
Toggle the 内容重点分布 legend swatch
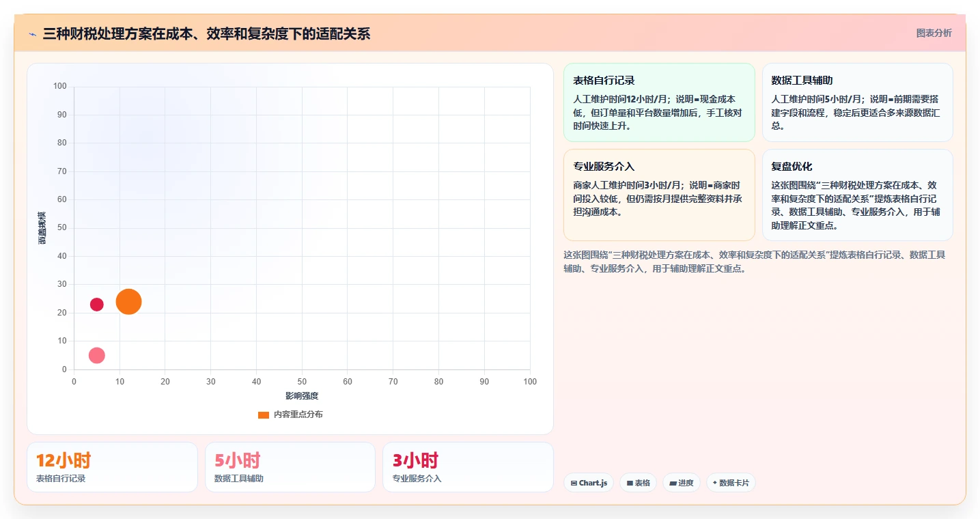click(x=264, y=415)
